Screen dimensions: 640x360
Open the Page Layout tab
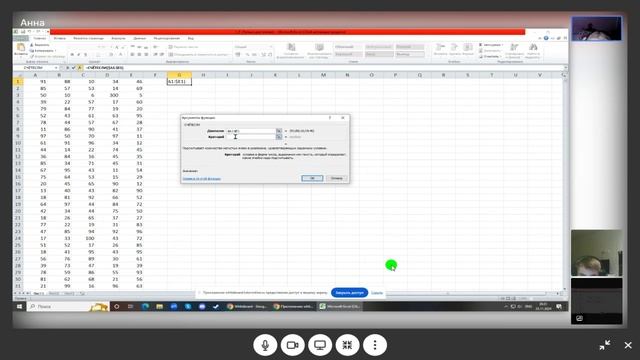coord(89,38)
